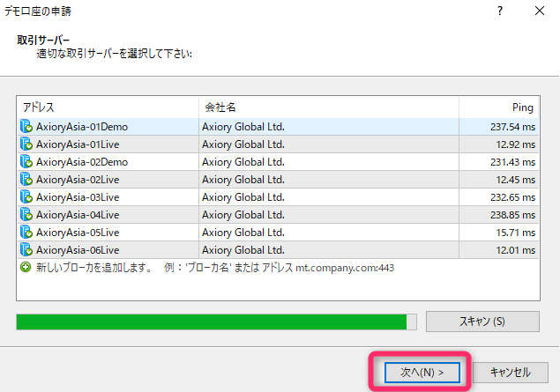Sort by the アドレス column header
The height and width of the screenshot is (392, 560).
point(108,107)
